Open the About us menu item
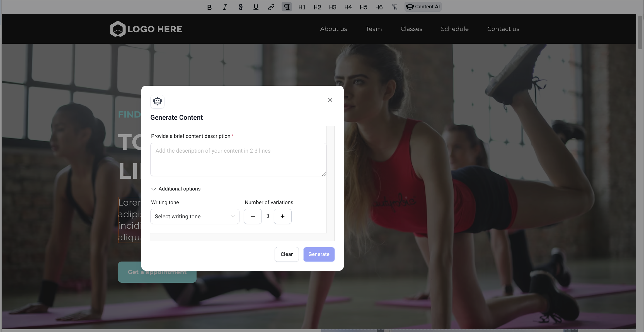644x332 pixels. coord(333,29)
